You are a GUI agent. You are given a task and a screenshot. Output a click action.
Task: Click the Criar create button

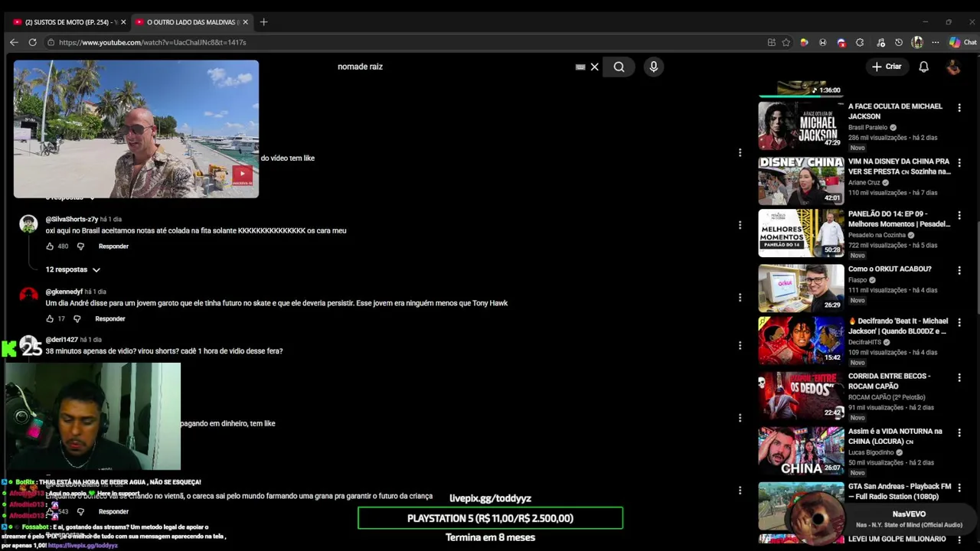tap(887, 67)
